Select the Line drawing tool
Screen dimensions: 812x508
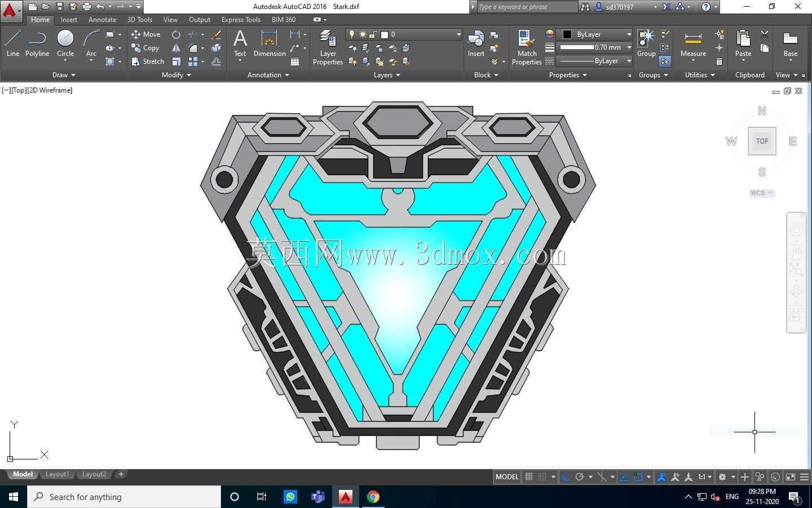coord(13,44)
